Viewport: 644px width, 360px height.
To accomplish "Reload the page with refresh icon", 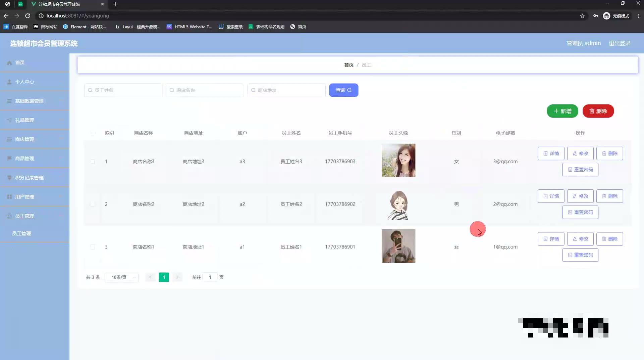I will (28, 16).
